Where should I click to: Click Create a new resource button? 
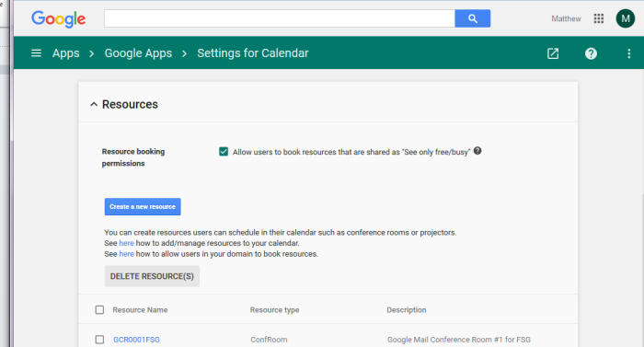pyautogui.click(x=143, y=207)
